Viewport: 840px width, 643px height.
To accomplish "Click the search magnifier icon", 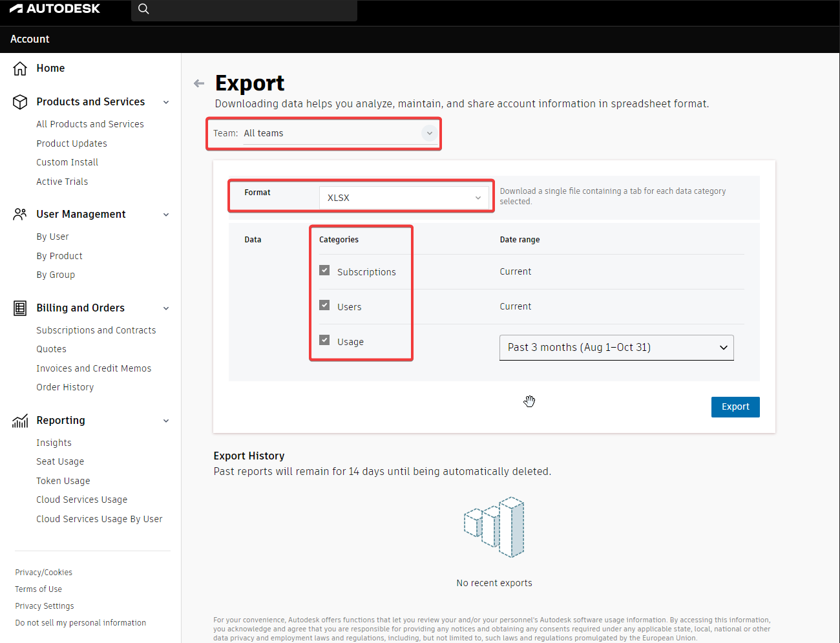I will 143,9.
